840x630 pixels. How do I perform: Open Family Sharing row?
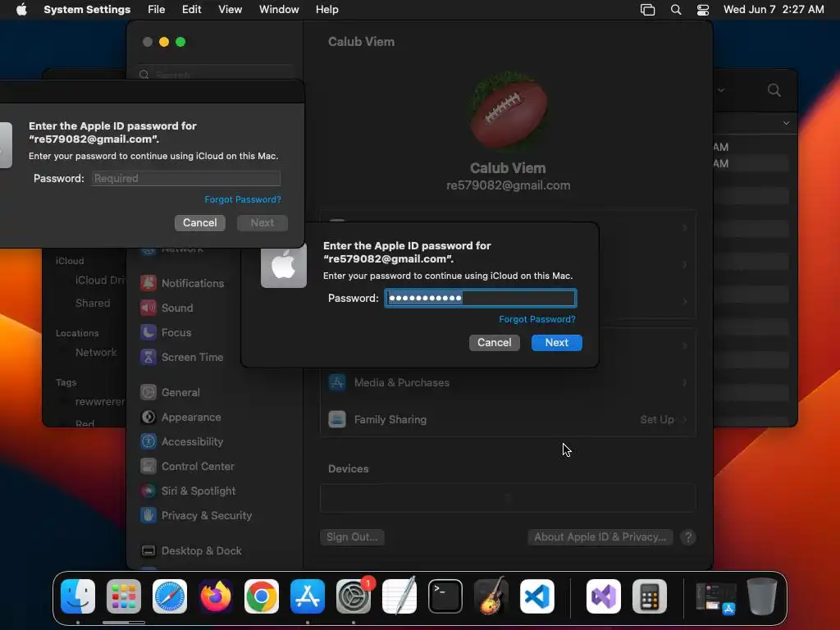click(x=508, y=419)
